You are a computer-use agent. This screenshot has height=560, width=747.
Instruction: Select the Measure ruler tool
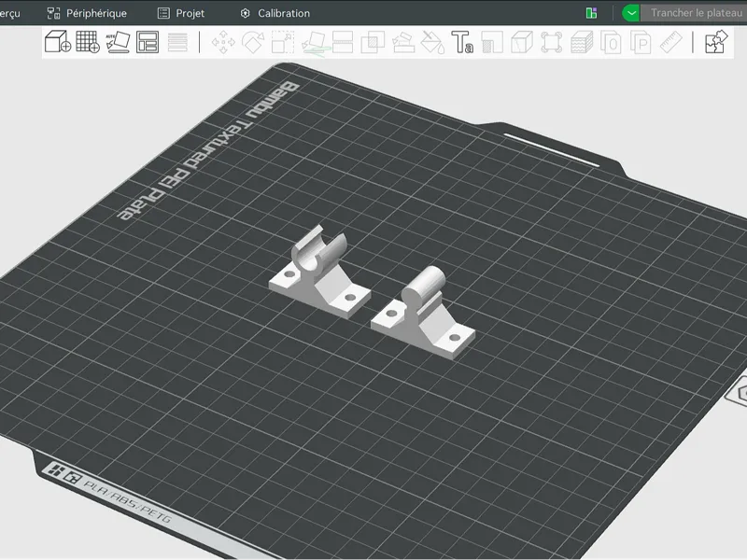tap(670, 42)
